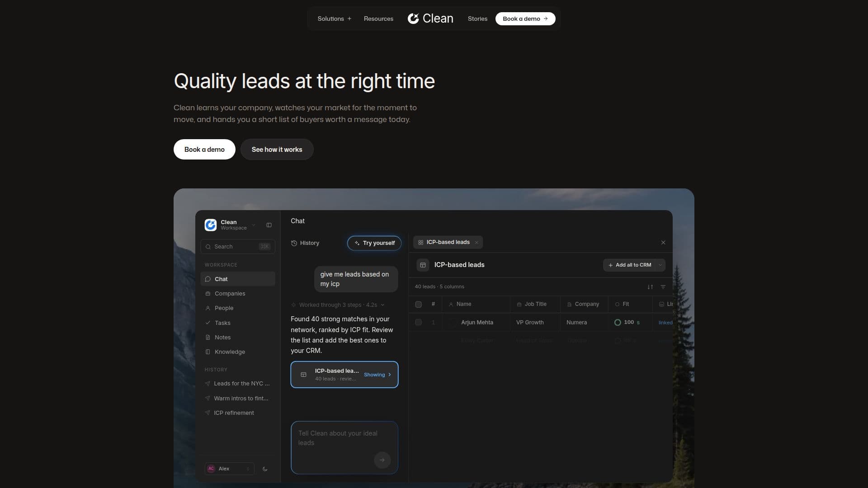The image size is (868, 488).
Task: Close the ICP-based leads tab
Action: [x=476, y=243]
